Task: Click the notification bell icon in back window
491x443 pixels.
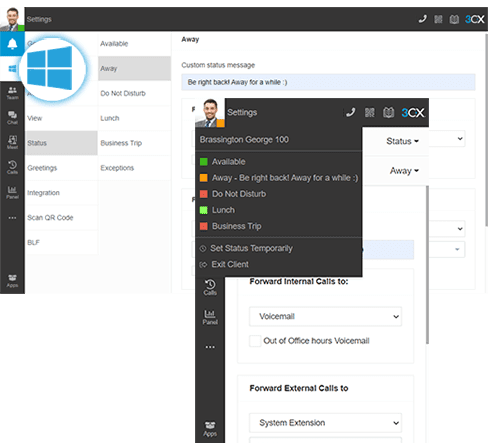Action: (12, 44)
